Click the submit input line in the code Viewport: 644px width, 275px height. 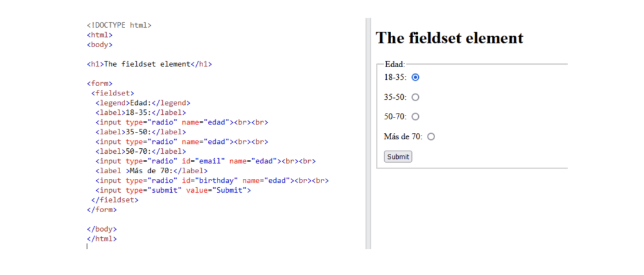[x=173, y=190]
